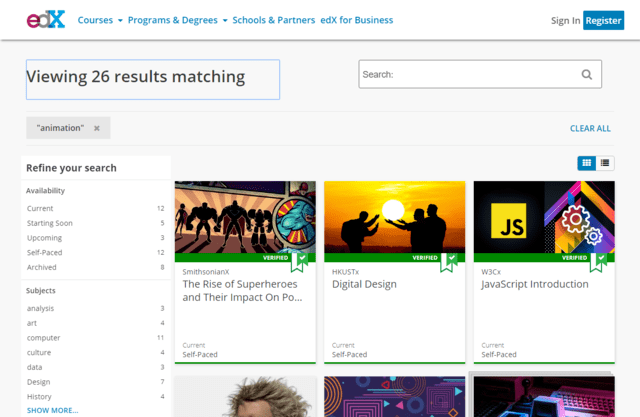Click the Register button
Screen dimensions: 640x417
pyautogui.click(x=603, y=20)
